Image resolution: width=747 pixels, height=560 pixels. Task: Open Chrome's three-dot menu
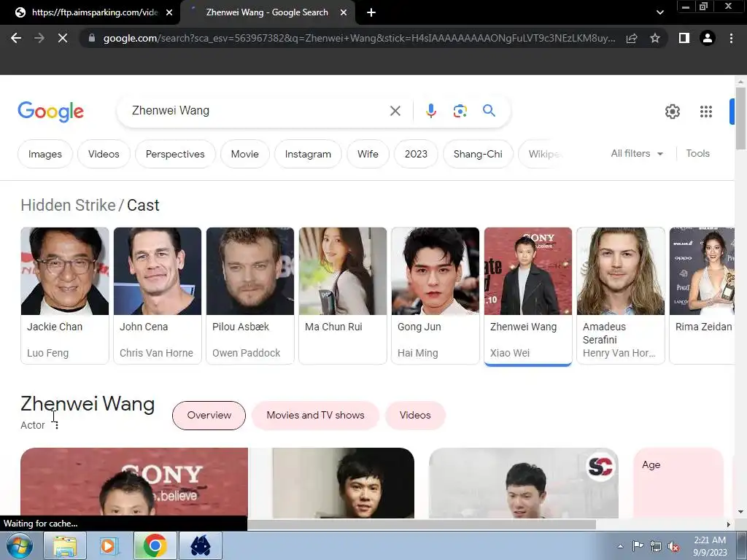coord(731,38)
